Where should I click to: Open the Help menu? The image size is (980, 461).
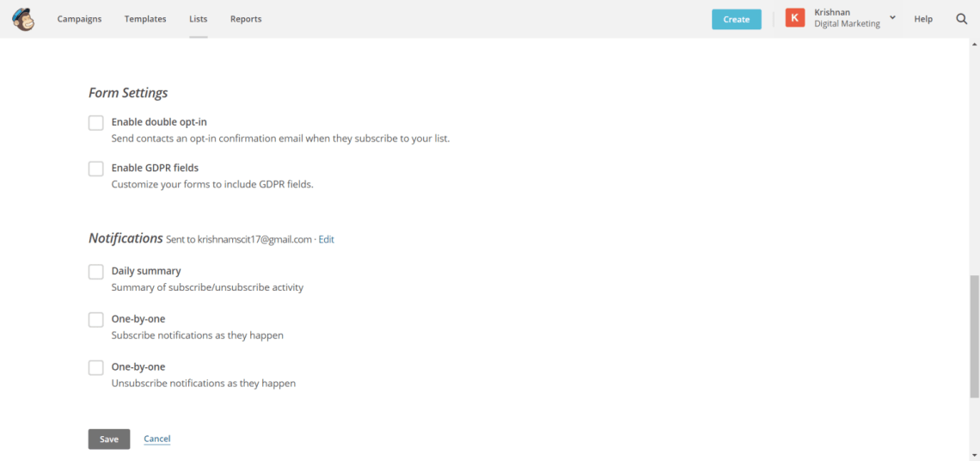[923, 19]
